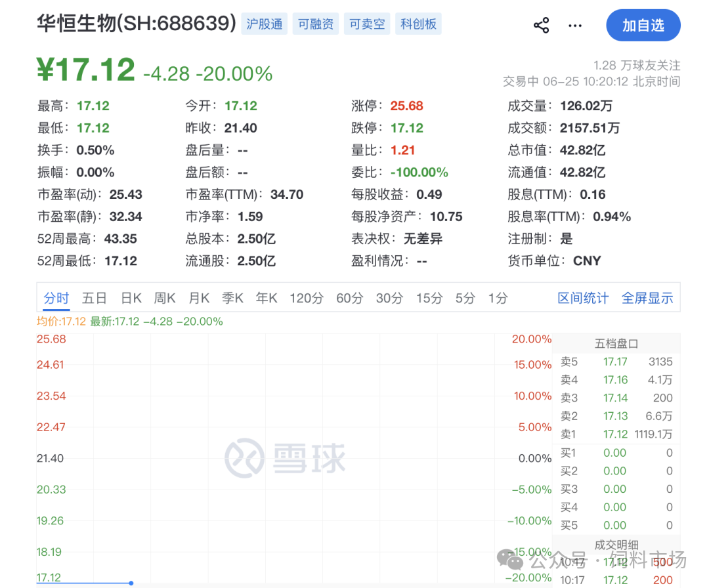
Task: Click the 沪股通 tag
Action: tap(265, 24)
